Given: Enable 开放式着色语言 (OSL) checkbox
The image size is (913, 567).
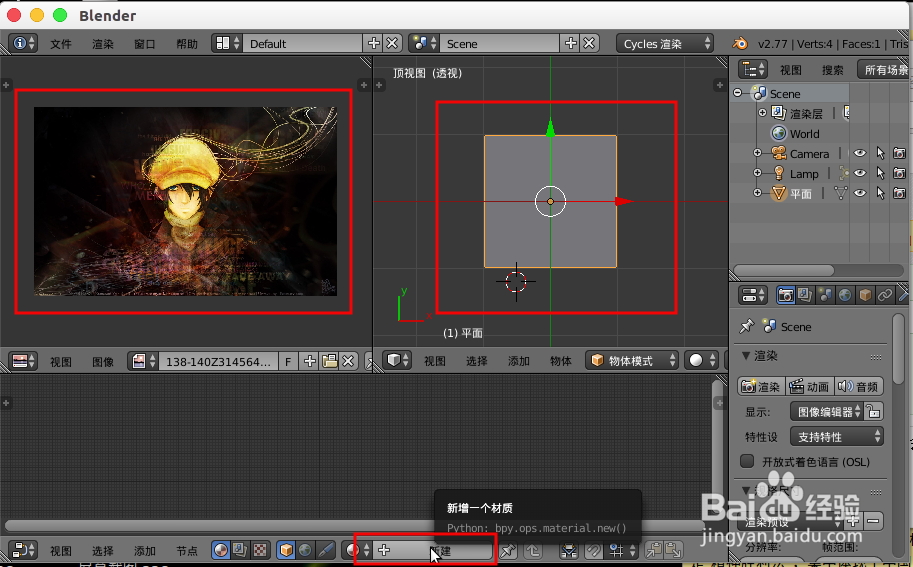Looking at the screenshot, I should 747,461.
